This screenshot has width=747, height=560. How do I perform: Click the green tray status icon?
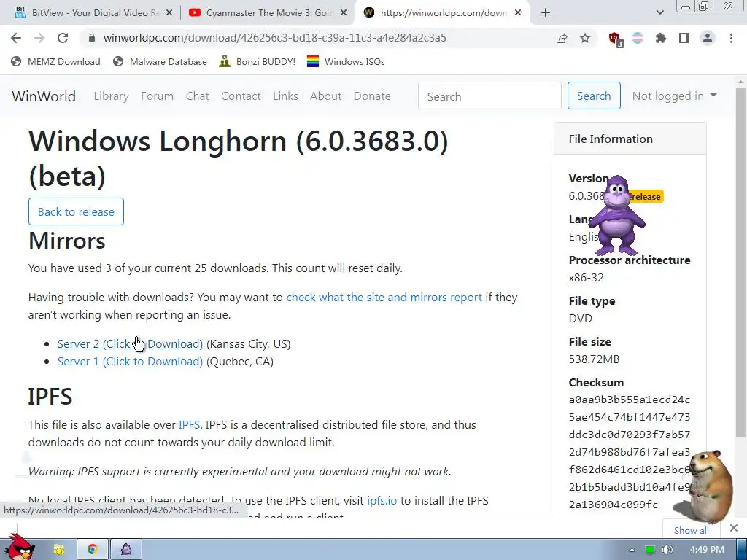point(650,550)
